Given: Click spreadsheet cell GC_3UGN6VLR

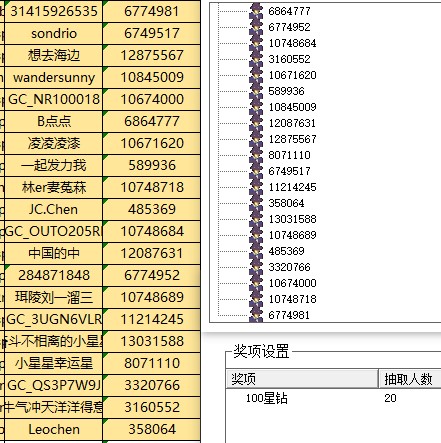Looking at the screenshot, I should tap(54, 319).
